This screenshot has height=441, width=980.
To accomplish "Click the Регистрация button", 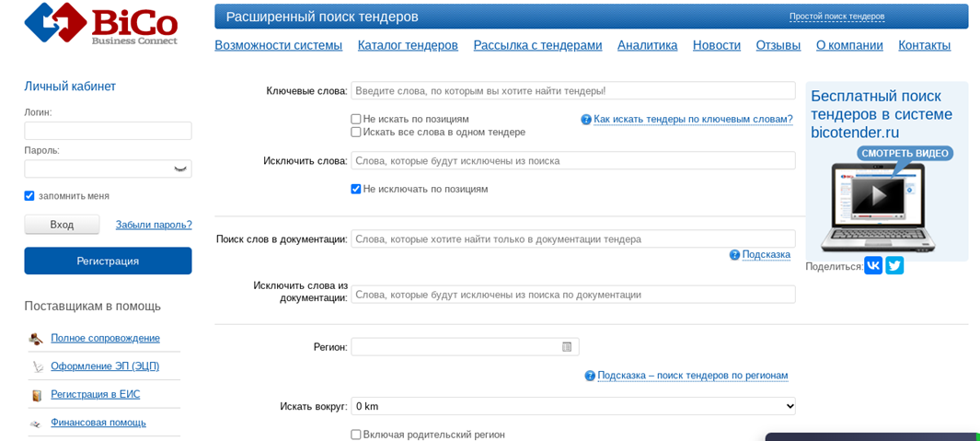I will click(109, 261).
